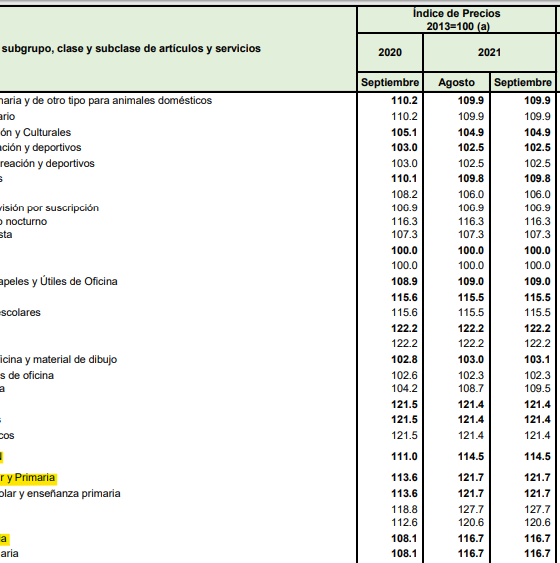Click Agosto value 116.3 in nocturno row
This screenshot has height=563, width=560.
[471, 222]
